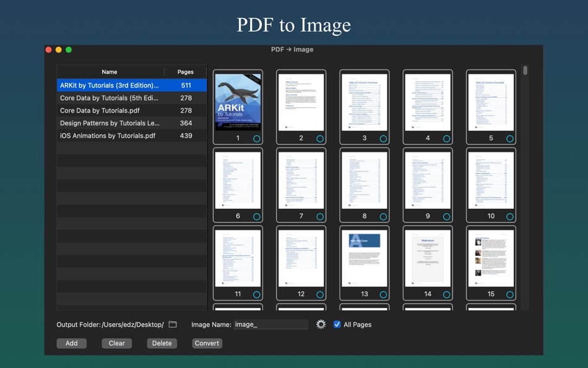Close the window with the red button

tap(48, 50)
